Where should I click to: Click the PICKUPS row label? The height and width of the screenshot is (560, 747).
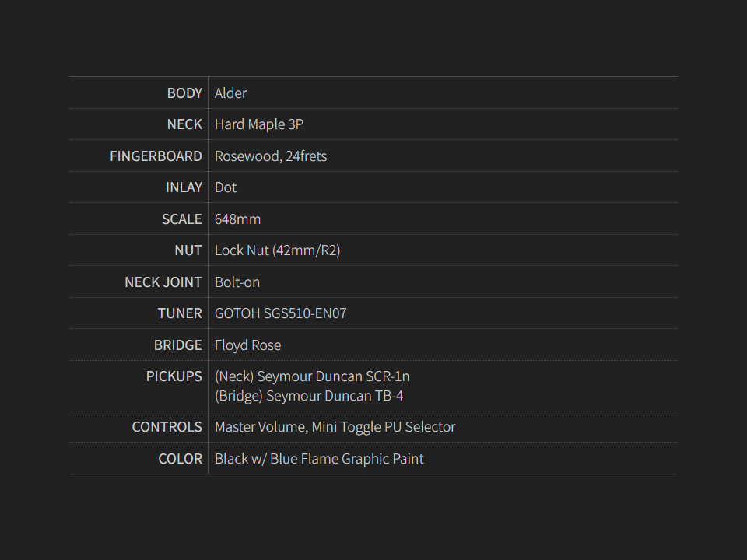pyautogui.click(x=174, y=376)
